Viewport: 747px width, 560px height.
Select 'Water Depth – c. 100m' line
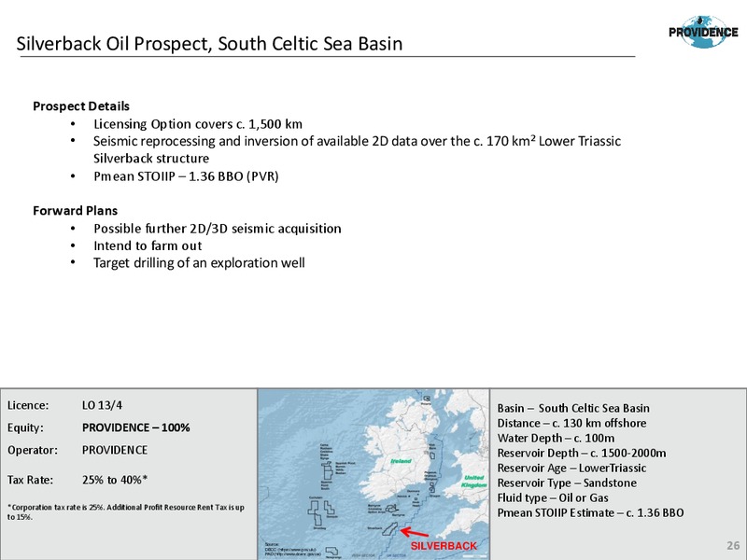click(556, 438)
